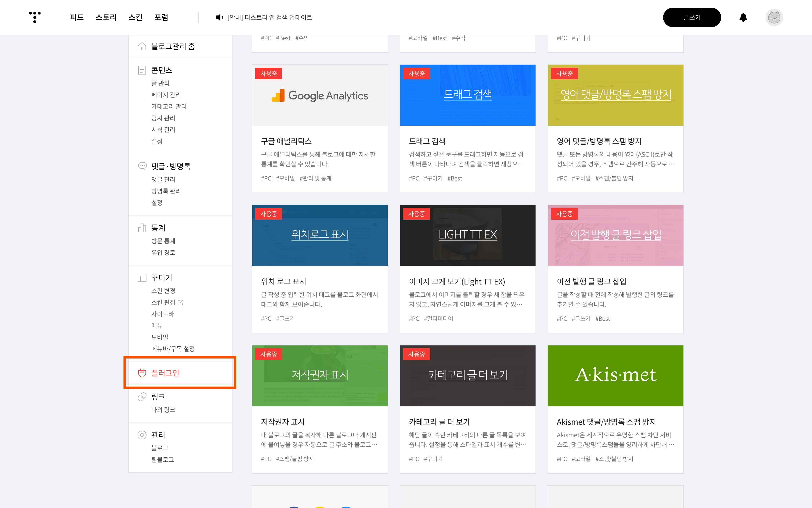Open 서식 관리 in sidebar
812x508 pixels.
pyautogui.click(x=163, y=129)
